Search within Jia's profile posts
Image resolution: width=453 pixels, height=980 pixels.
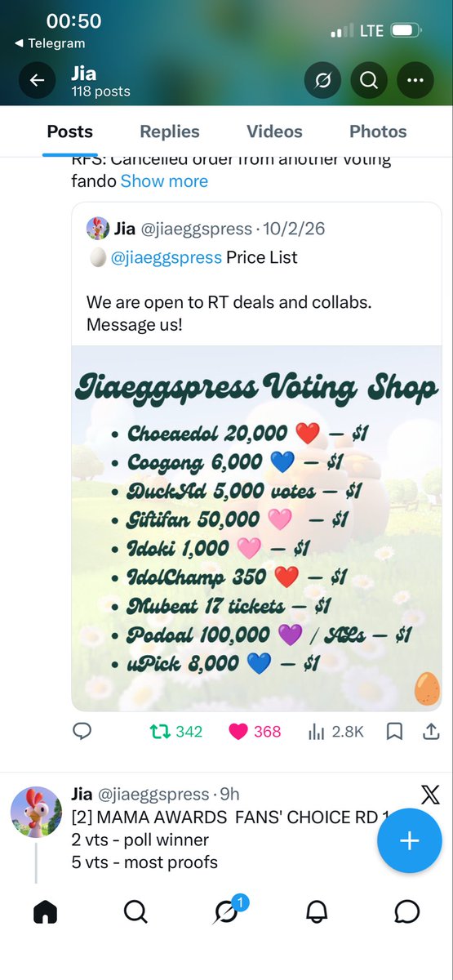tap(368, 80)
